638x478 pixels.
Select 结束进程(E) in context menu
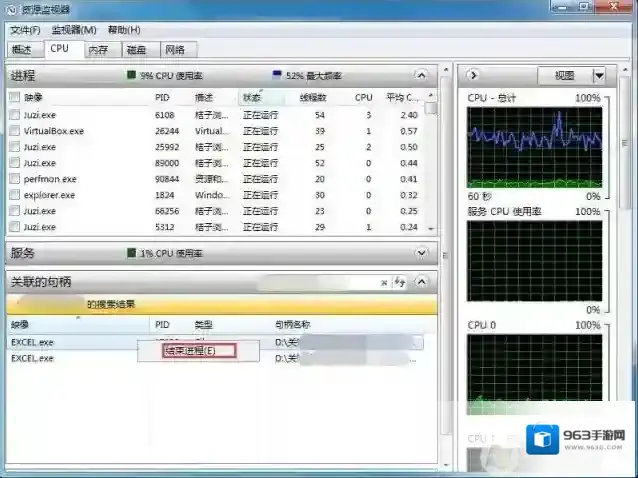point(189,351)
